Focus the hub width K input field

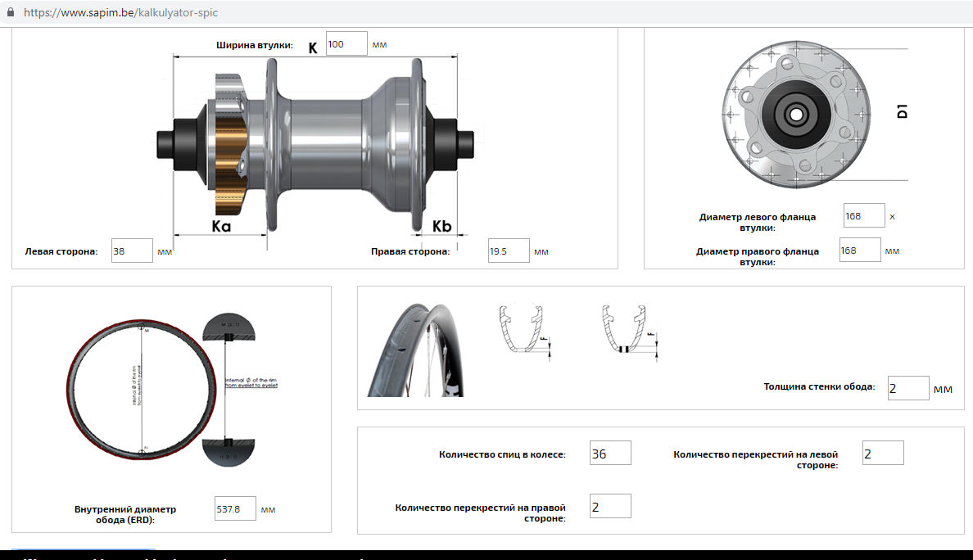pyautogui.click(x=346, y=43)
